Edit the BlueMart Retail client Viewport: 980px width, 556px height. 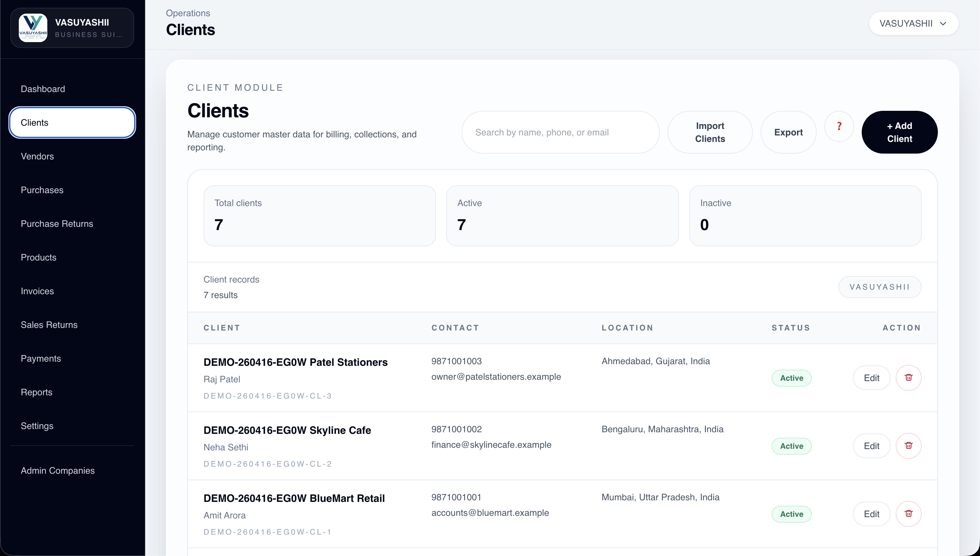(x=871, y=514)
